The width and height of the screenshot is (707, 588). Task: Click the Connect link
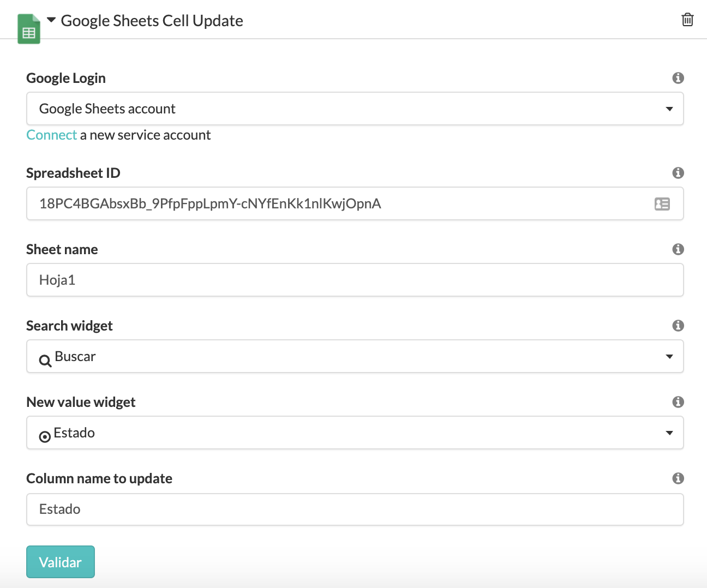click(52, 135)
